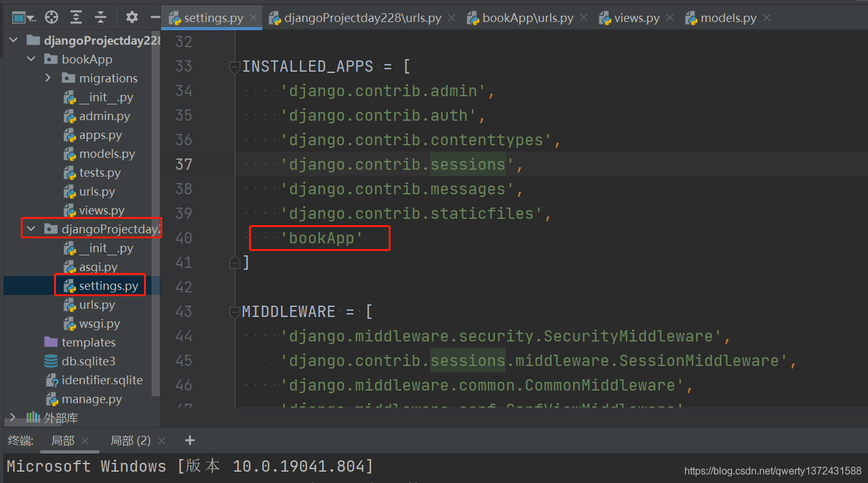Select the templates folder
Viewport: 868px width, 483px height.
(x=89, y=343)
